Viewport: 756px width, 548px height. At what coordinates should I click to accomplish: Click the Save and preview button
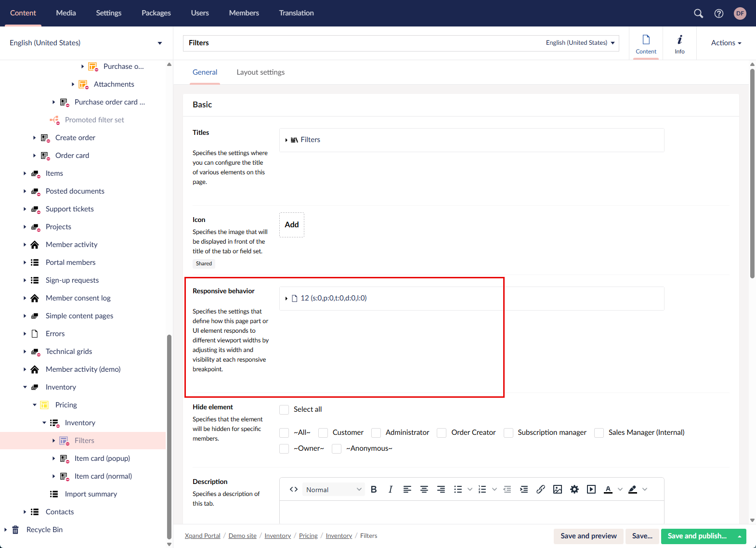coord(588,536)
